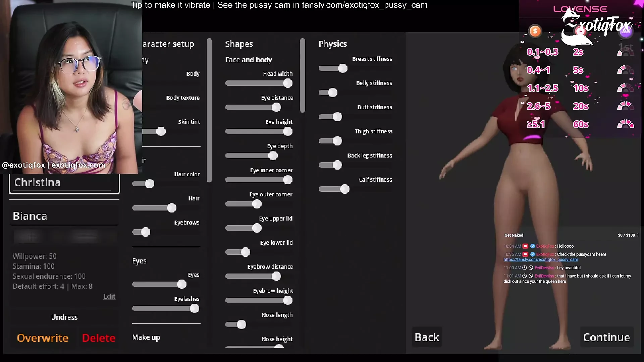
Task: Click the Undress option
Action: 64,317
